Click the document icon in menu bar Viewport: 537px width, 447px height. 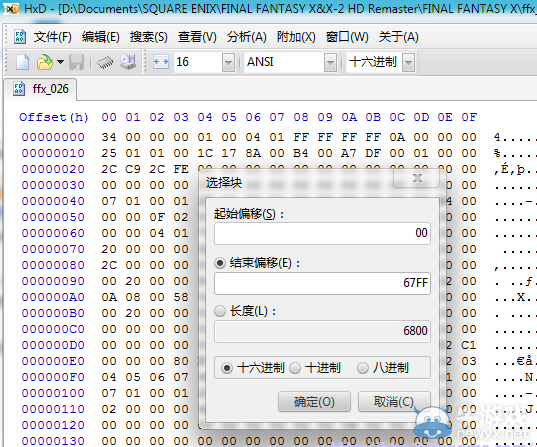pos(20,37)
